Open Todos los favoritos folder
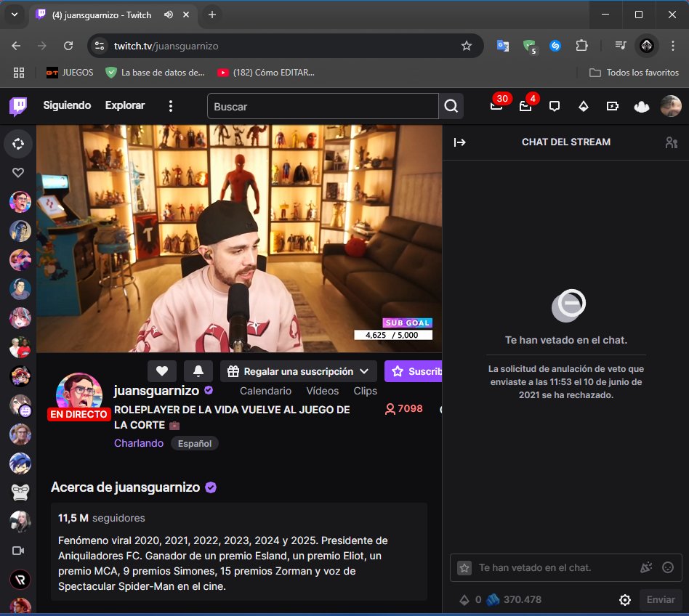689x616 pixels. click(x=634, y=73)
